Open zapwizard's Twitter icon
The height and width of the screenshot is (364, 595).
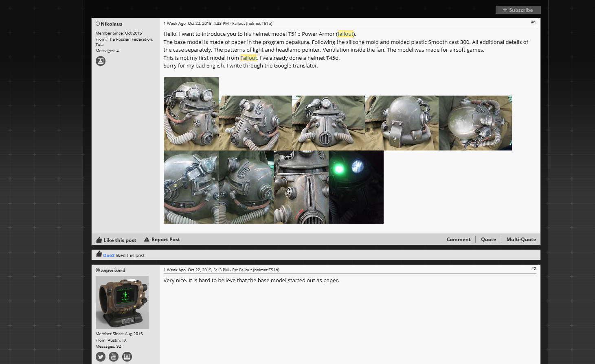(x=101, y=357)
